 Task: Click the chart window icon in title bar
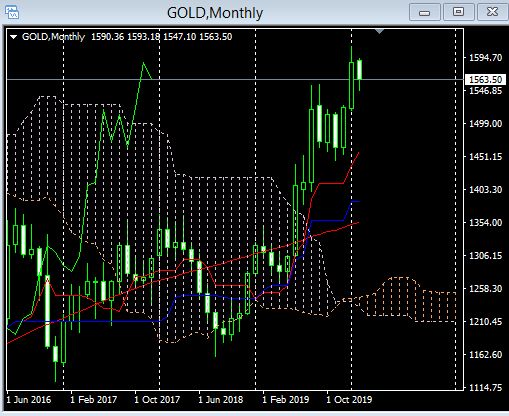point(12,12)
